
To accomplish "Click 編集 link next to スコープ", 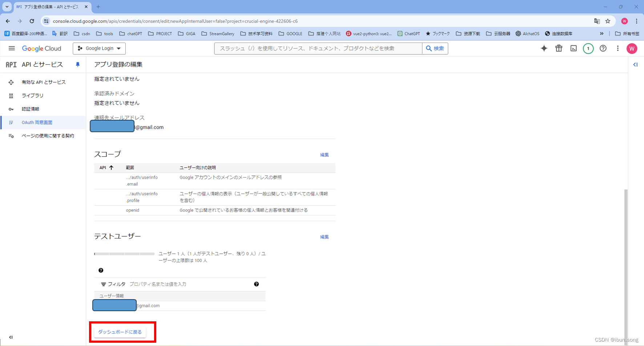I will [324, 155].
